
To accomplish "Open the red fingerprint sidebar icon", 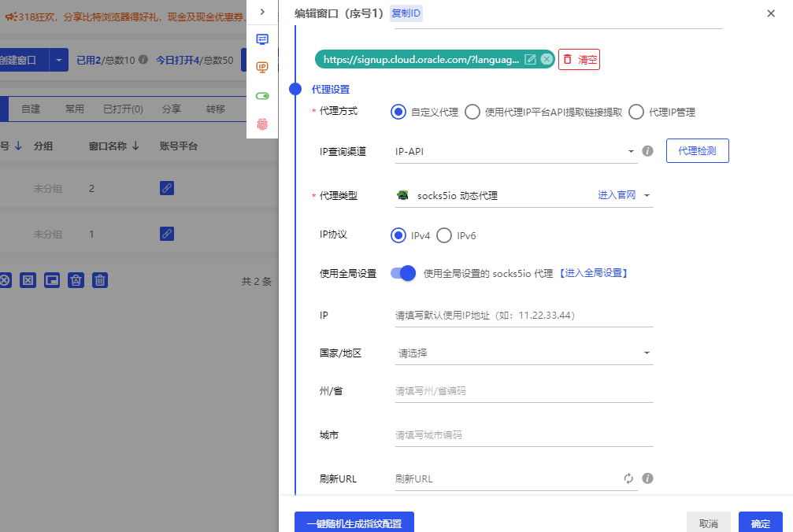I will tap(262, 124).
